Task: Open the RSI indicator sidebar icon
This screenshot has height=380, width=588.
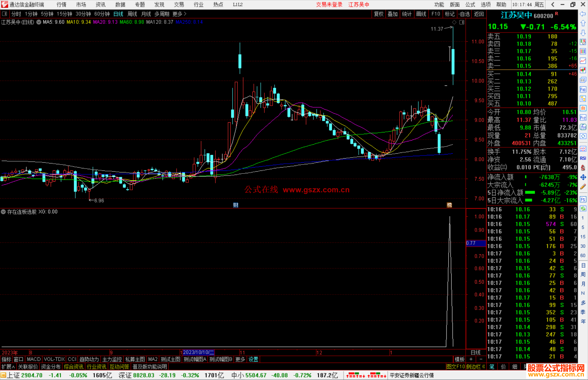Action: (x=583, y=158)
